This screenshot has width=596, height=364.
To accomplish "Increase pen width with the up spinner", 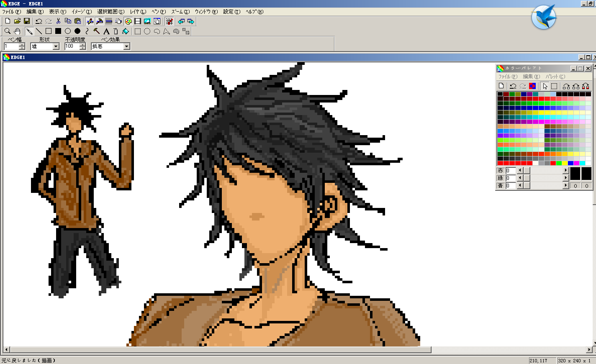I will pyautogui.click(x=22, y=44).
